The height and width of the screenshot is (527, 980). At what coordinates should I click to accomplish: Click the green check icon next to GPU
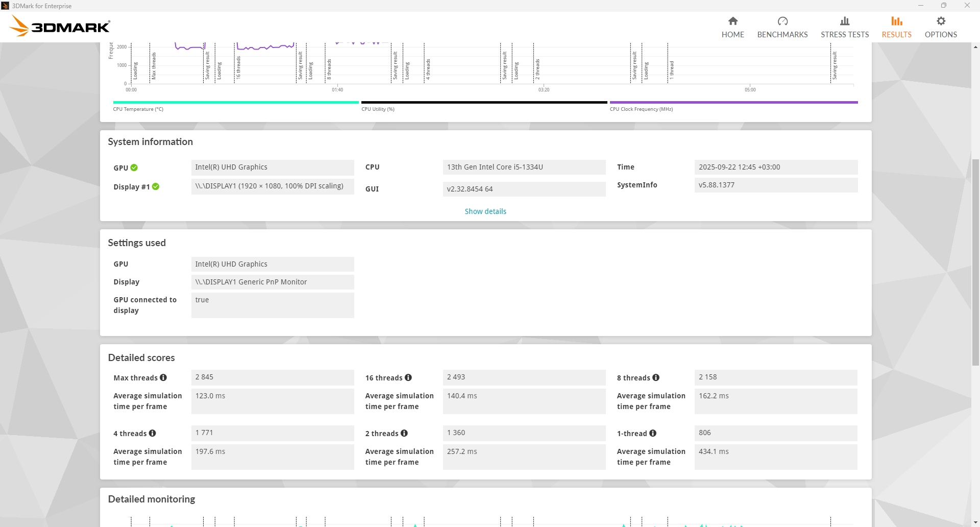pos(134,167)
